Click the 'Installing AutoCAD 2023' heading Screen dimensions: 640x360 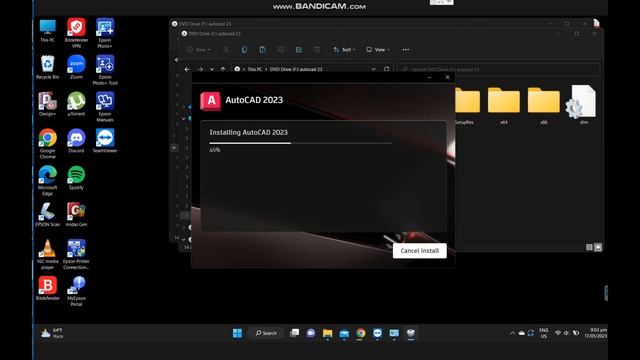(248, 132)
